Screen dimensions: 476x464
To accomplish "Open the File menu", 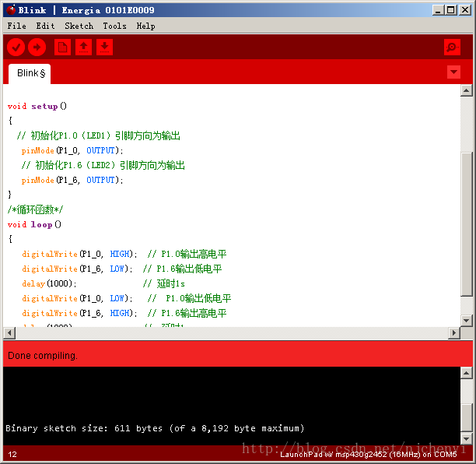I will [x=16, y=26].
